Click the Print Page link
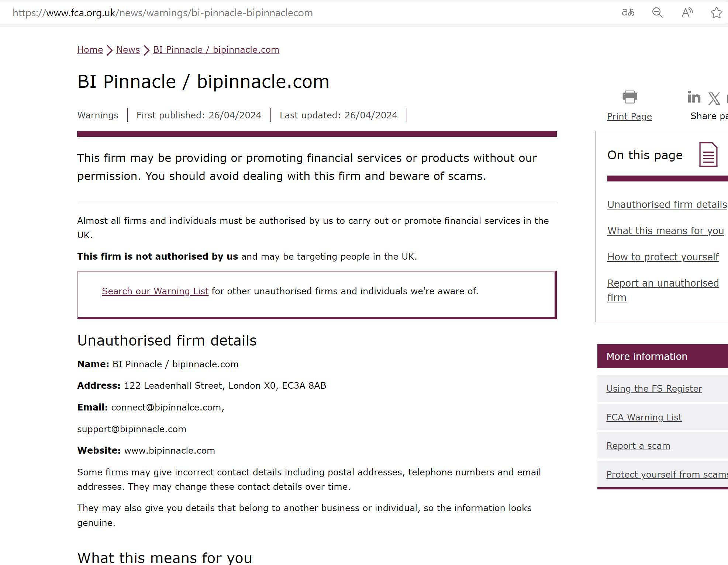Viewport: 728px width, 565px height. click(x=629, y=117)
